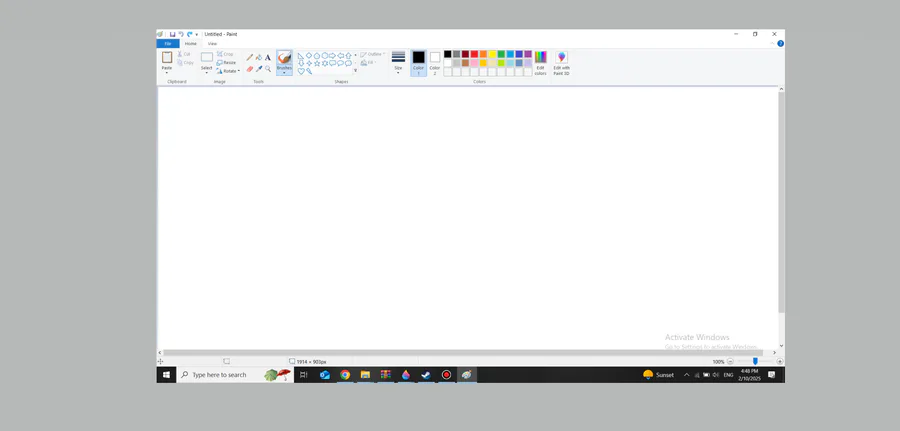Screen dimensions: 900x431
Task: Choose the five-point star shape
Action: [317, 63]
